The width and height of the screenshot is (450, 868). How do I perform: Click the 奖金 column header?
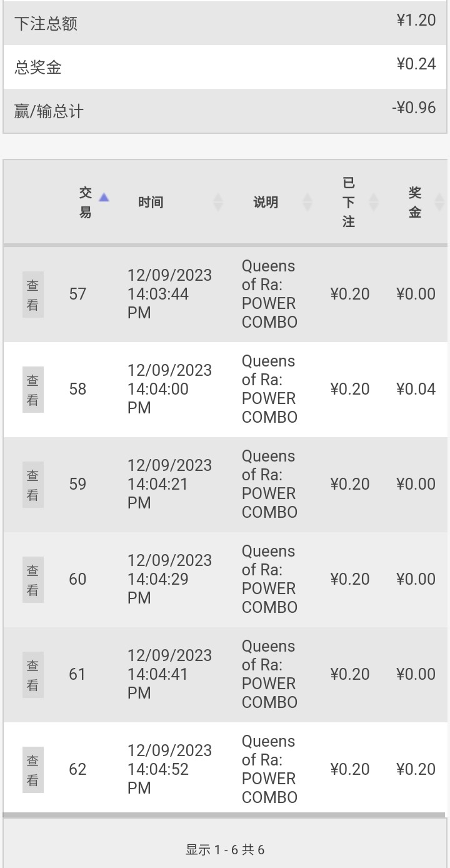click(415, 202)
